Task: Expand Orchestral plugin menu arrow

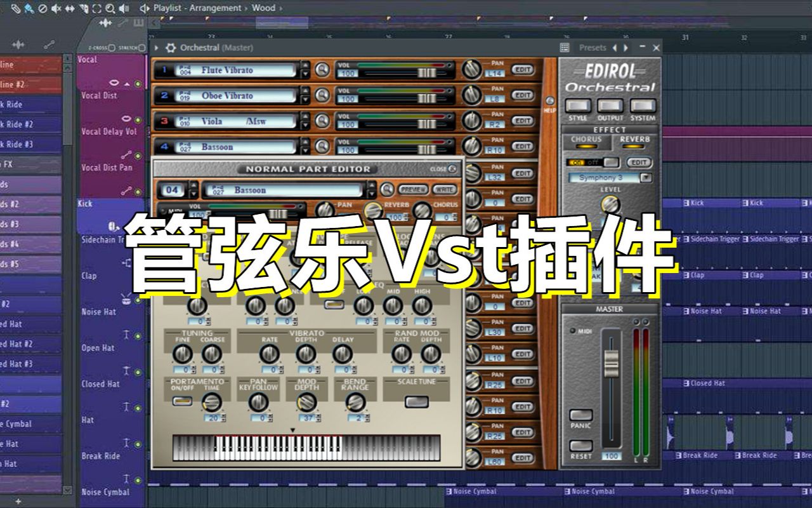Action: pos(156,48)
